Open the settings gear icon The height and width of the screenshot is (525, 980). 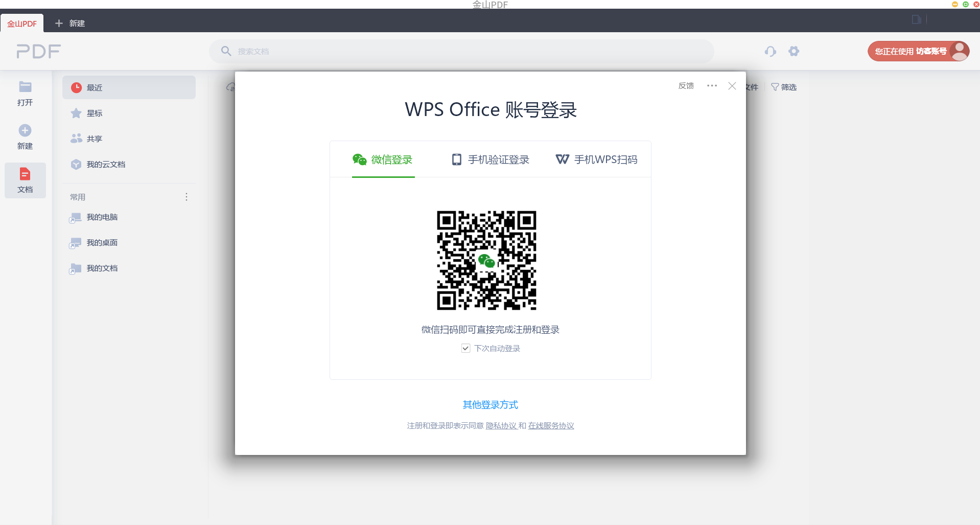pos(794,51)
